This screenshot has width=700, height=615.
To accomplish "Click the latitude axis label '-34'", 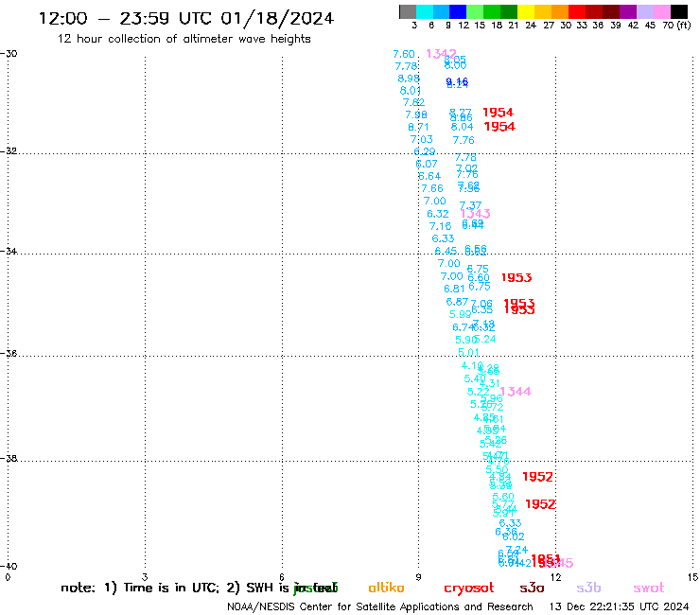I will point(9,251).
